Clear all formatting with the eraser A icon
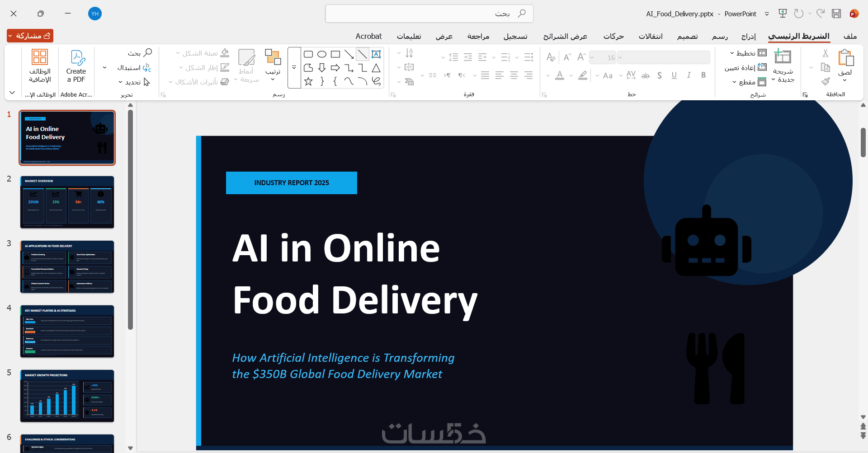This screenshot has height=453, width=868. [x=551, y=57]
